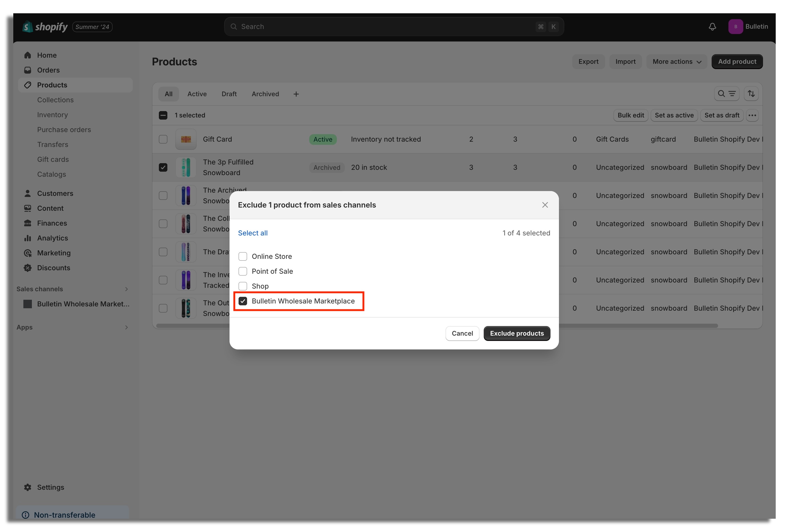Add a new view with plus icon
Image resolution: width=789 pixels, height=532 pixels.
[296, 94]
